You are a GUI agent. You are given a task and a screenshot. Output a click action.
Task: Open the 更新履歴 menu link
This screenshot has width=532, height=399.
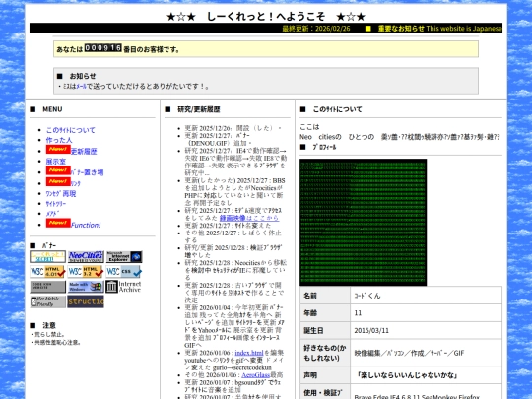pos(84,152)
